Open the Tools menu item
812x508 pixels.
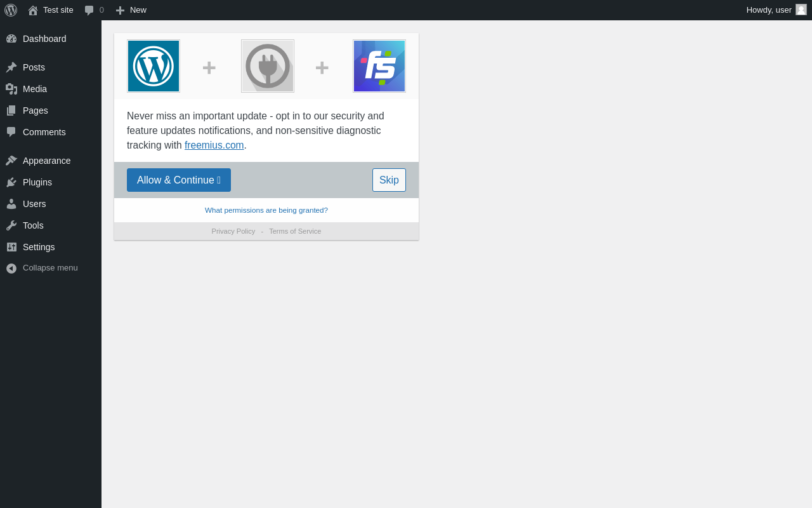[x=51, y=225]
